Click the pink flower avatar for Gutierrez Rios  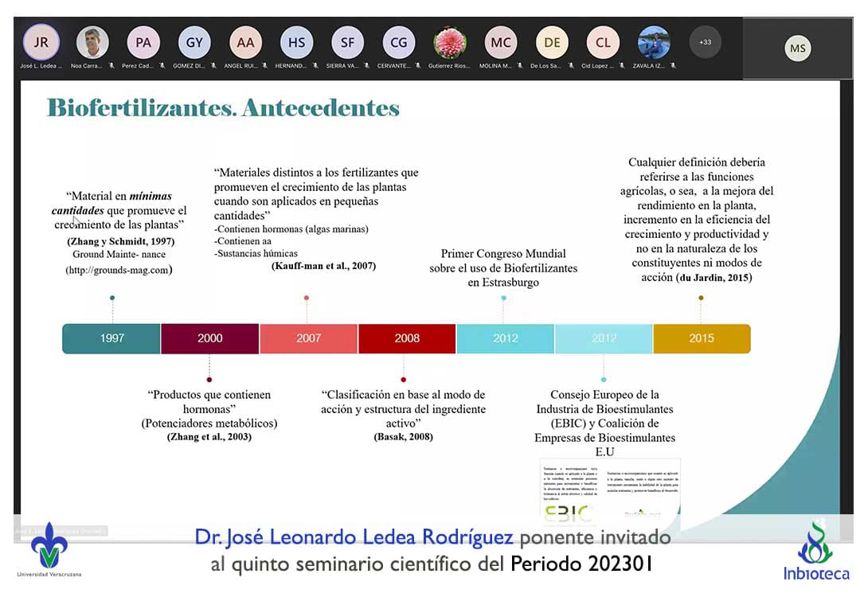click(449, 42)
